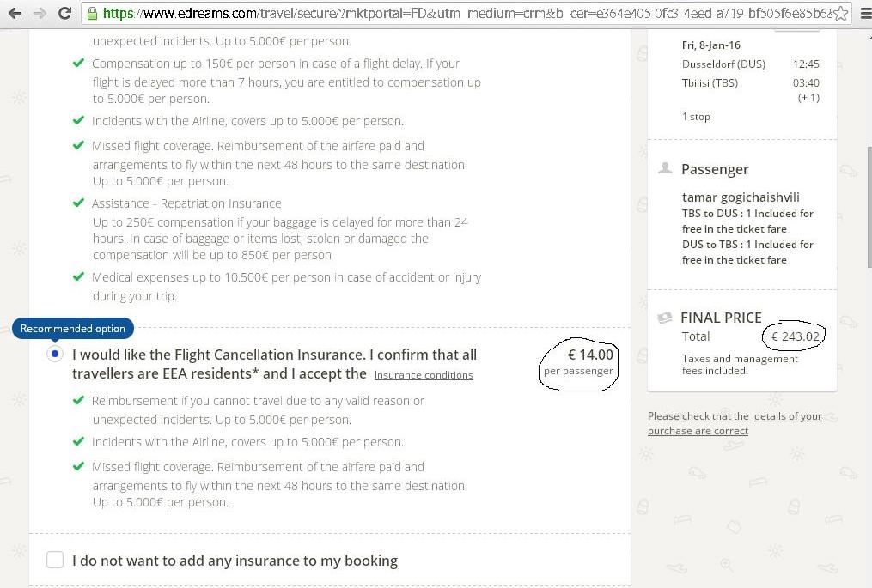The image size is (872, 588).
Task: Open the Insurance conditions link
Action: click(x=424, y=375)
